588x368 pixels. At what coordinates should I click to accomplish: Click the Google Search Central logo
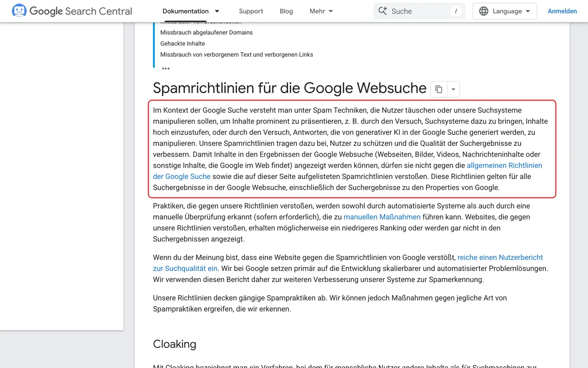[x=72, y=11]
